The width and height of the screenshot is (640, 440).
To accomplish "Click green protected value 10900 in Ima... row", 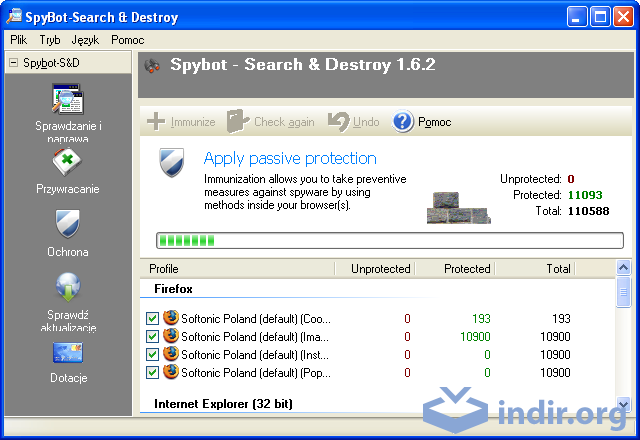I will (x=475, y=337).
